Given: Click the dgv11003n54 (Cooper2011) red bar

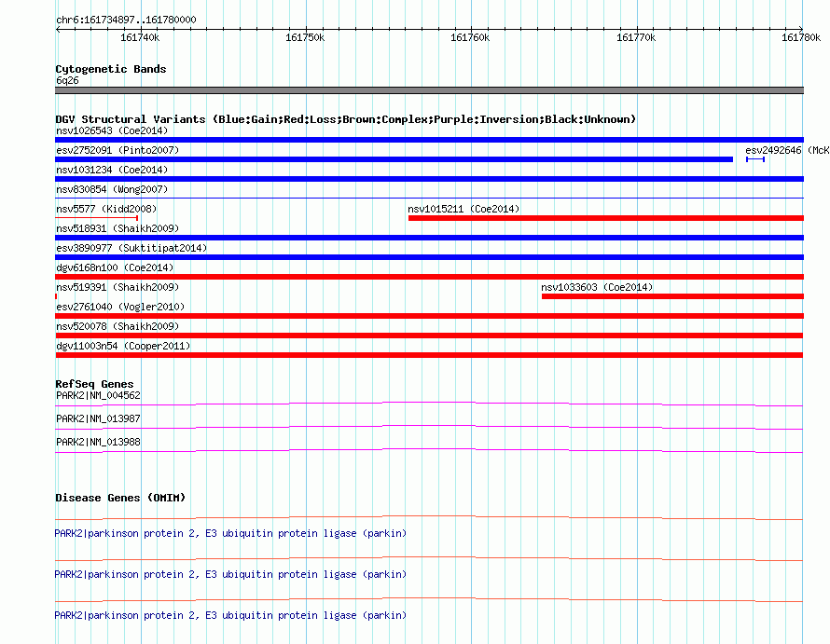Looking at the screenshot, I should (429, 355).
